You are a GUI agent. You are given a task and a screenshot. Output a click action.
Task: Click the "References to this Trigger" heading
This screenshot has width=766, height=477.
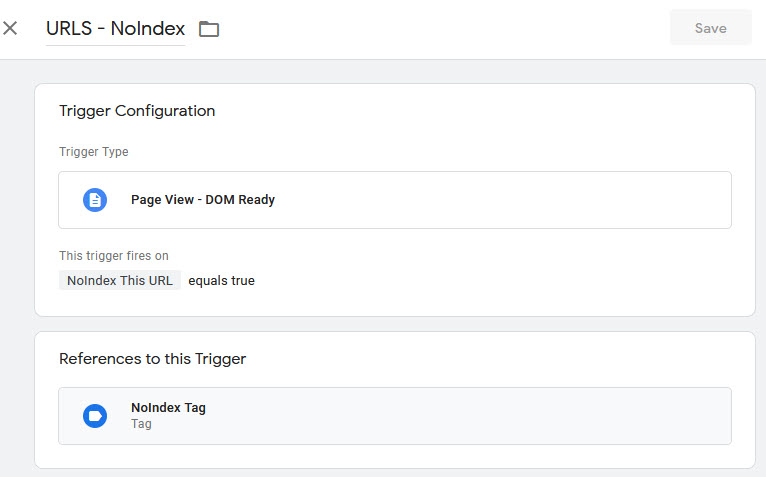(x=152, y=359)
